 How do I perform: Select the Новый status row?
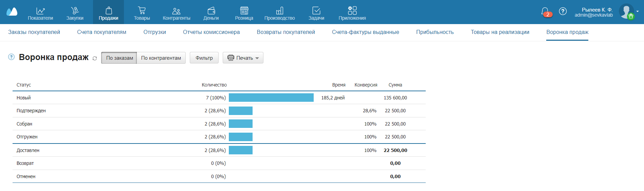coord(219,98)
